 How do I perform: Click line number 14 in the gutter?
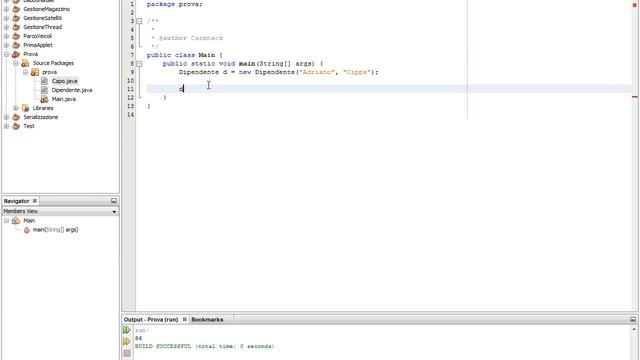coord(131,115)
